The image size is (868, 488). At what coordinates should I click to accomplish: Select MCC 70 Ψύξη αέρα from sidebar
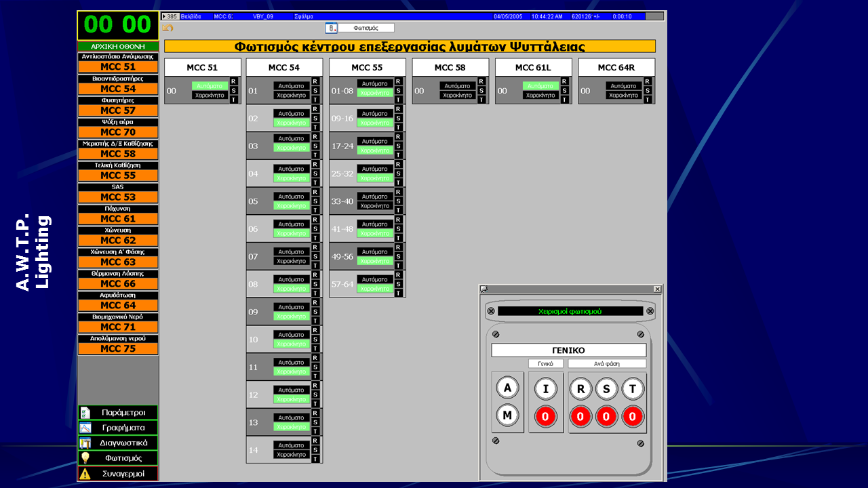tap(118, 132)
